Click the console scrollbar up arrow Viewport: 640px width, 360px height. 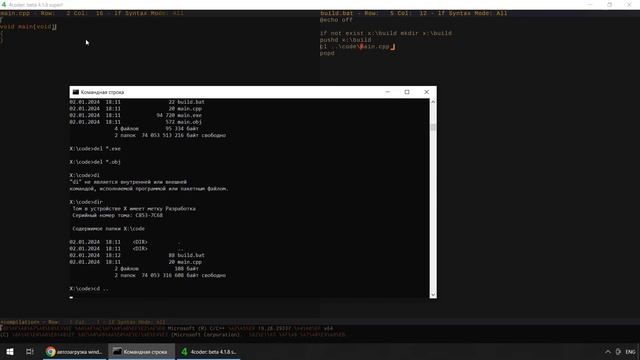pos(433,102)
